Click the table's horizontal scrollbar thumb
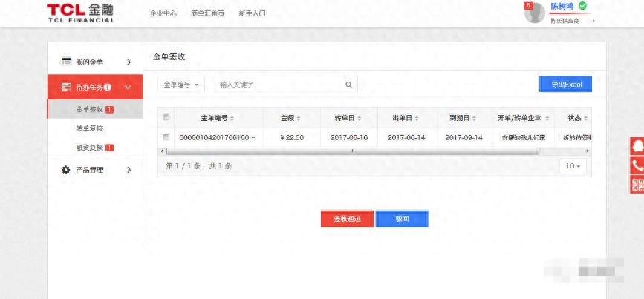The width and height of the screenshot is (644, 299). [352, 151]
